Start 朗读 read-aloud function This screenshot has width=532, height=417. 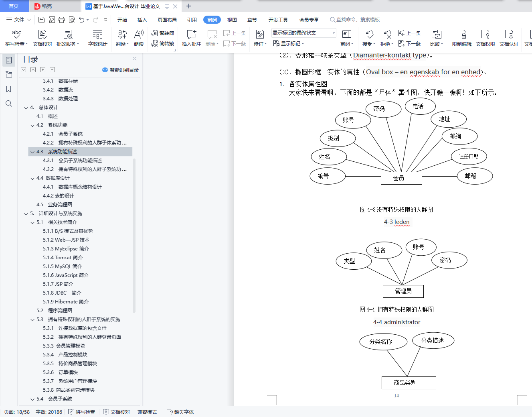pos(139,38)
